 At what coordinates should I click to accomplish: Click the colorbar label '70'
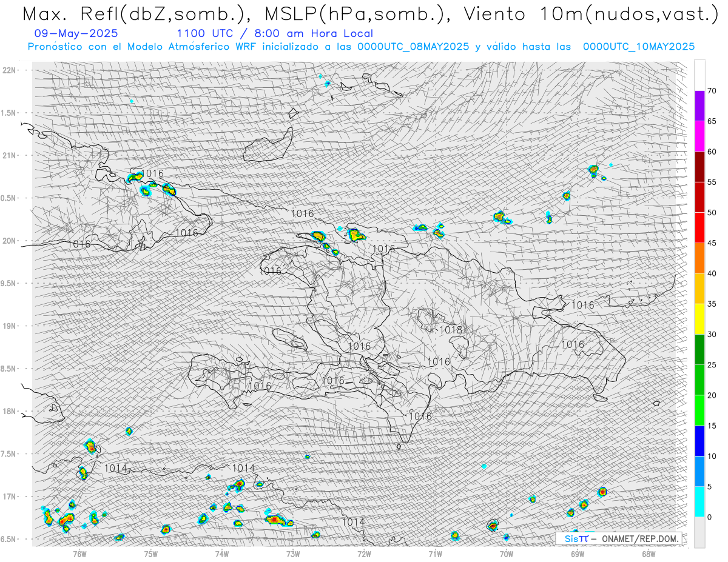point(712,91)
